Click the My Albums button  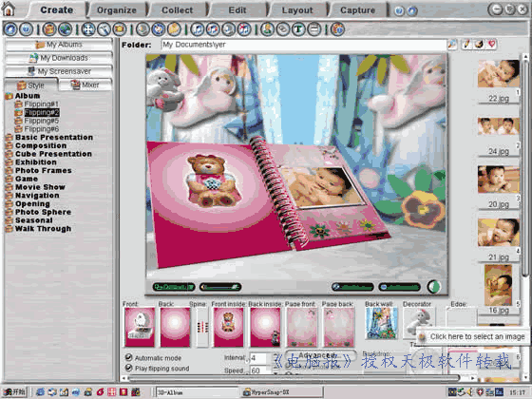59,45
